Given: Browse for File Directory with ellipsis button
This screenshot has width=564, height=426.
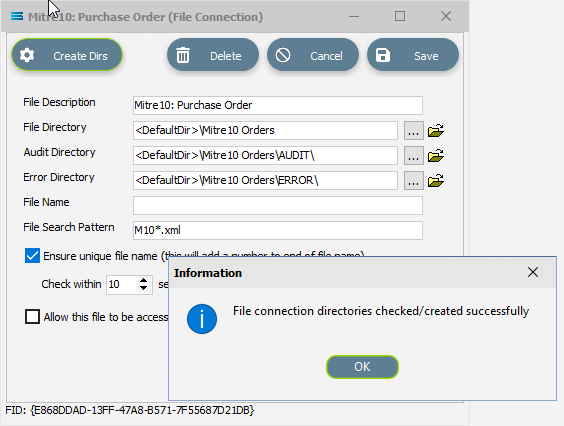Looking at the screenshot, I should tap(414, 130).
